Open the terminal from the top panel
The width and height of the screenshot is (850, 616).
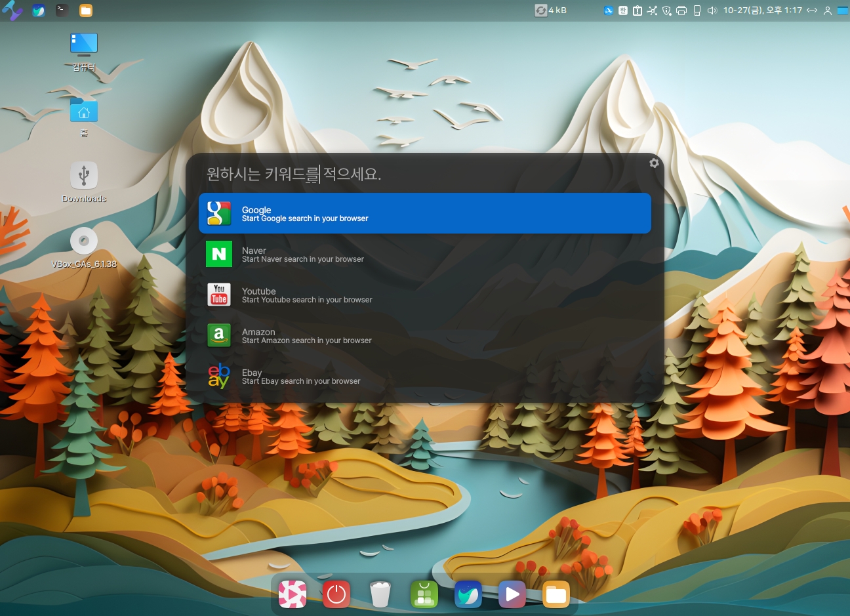(62, 10)
